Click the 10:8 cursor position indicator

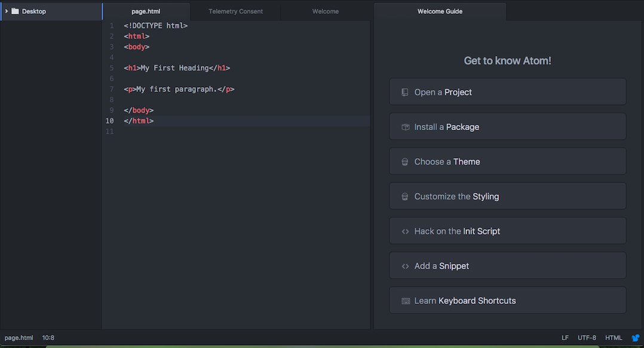48,338
